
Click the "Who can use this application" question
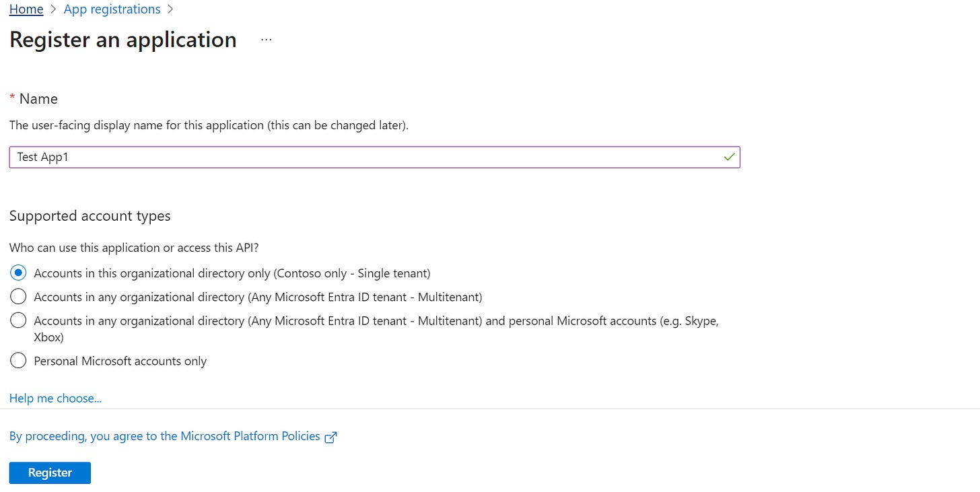click(133, 247)
